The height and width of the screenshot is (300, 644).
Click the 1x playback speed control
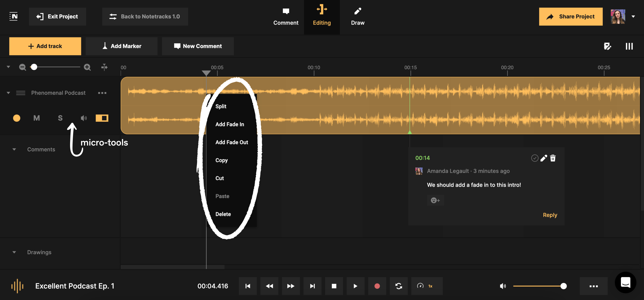[x=427, y=286]
